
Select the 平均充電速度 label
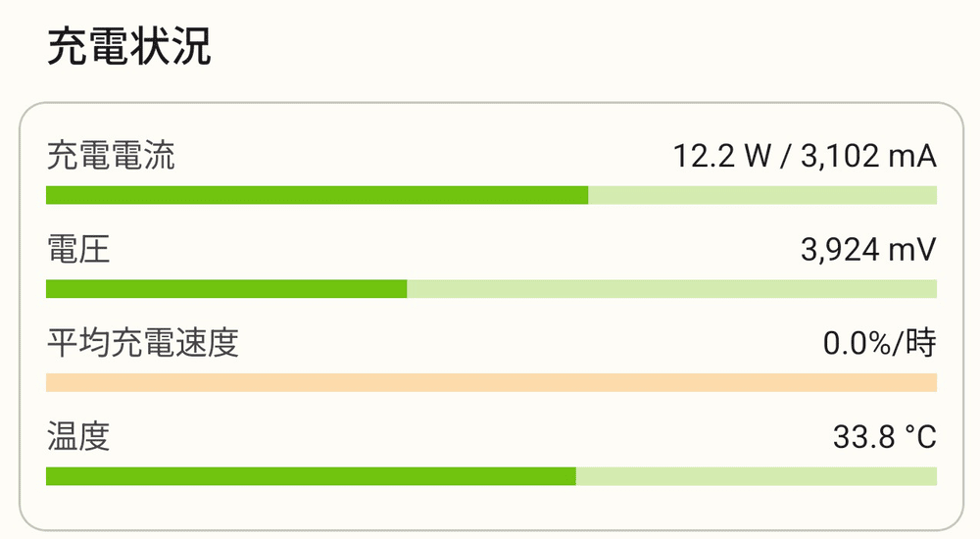click(x=143, y=343)
